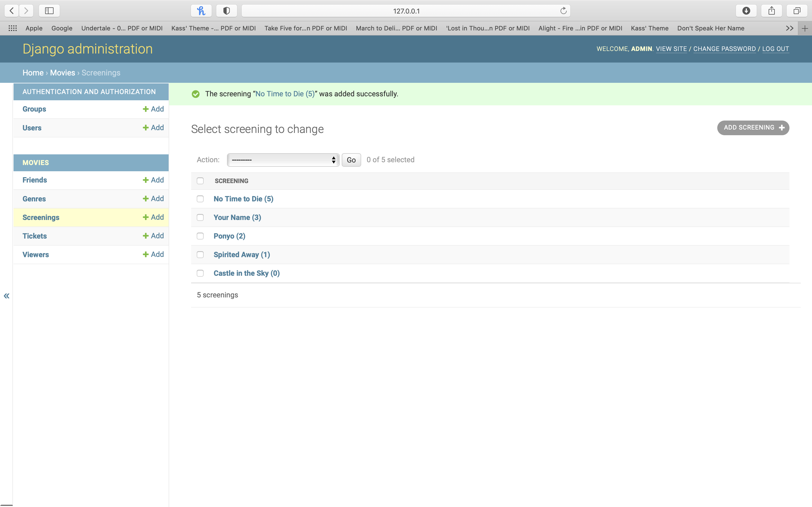
Task: Click the 127.0.0.1 address bar
Action: [406, 11]
